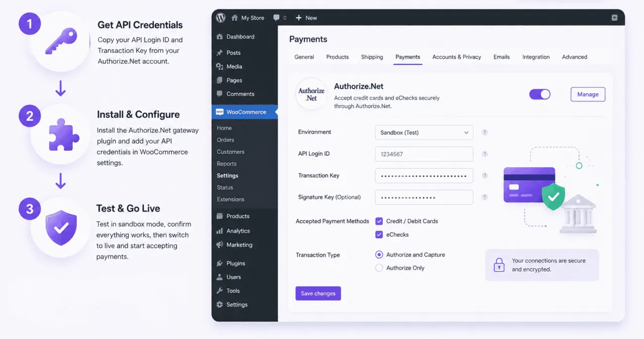Switch to the Emails tab
Screen dimensions: 644x339
point(502,57)
